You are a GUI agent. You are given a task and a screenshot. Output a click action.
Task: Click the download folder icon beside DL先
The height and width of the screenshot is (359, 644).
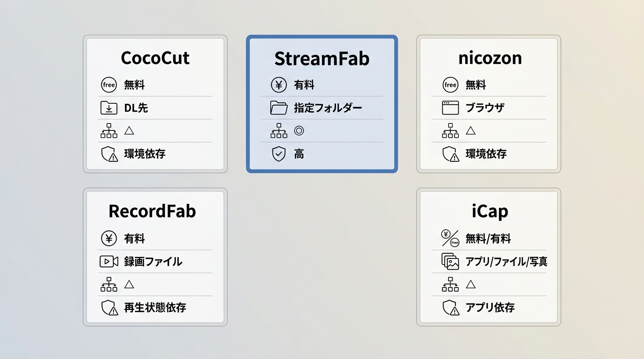[109, 108]
